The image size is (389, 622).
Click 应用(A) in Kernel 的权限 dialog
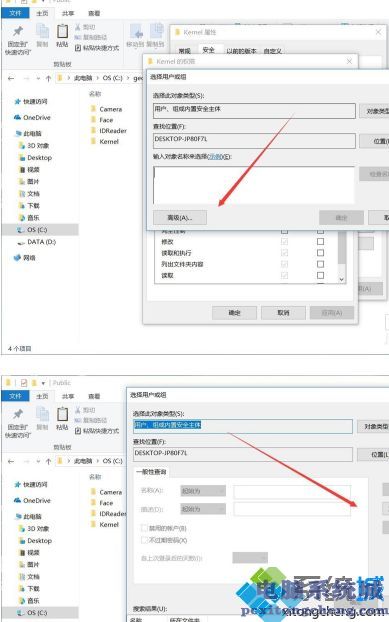(332, 313)
